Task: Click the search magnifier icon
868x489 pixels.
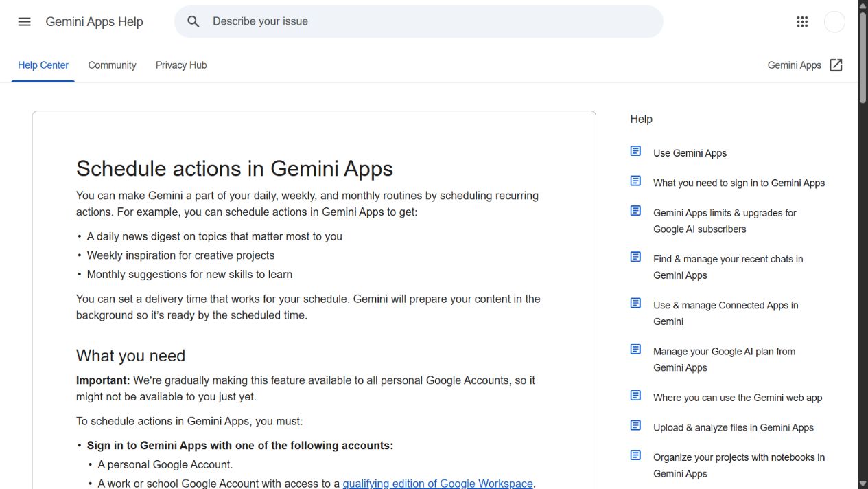Action: coord(193,21)
